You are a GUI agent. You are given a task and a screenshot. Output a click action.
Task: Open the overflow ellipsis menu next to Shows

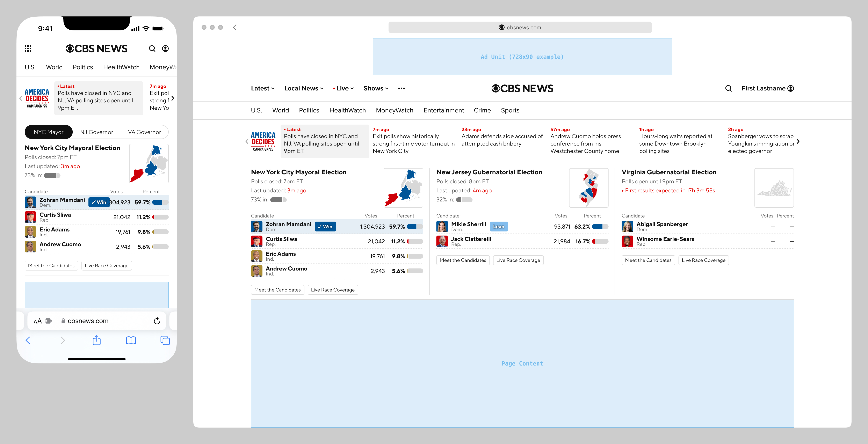coord(401,88)
